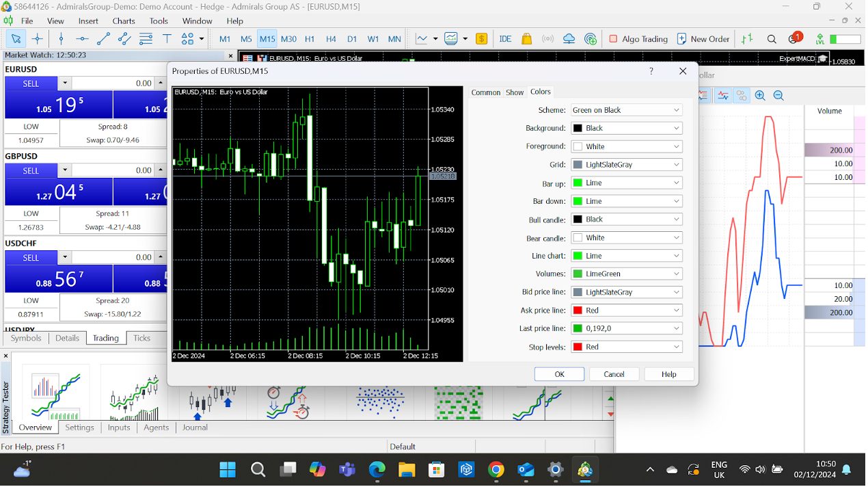Click the Help button in the dialog
Viewport: 868px width, 487px height.
click(x=669, y=374)
